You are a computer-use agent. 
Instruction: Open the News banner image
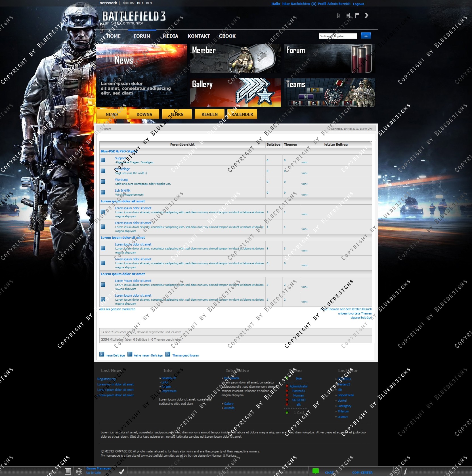click(x=142, y=76)
